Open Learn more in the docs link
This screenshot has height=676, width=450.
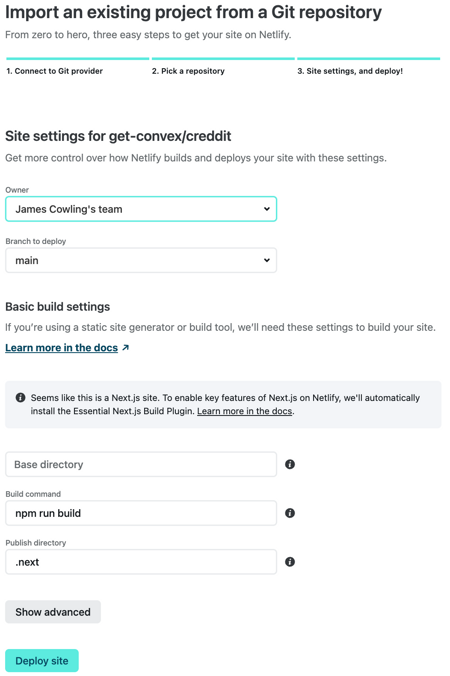tap(62, 347)
